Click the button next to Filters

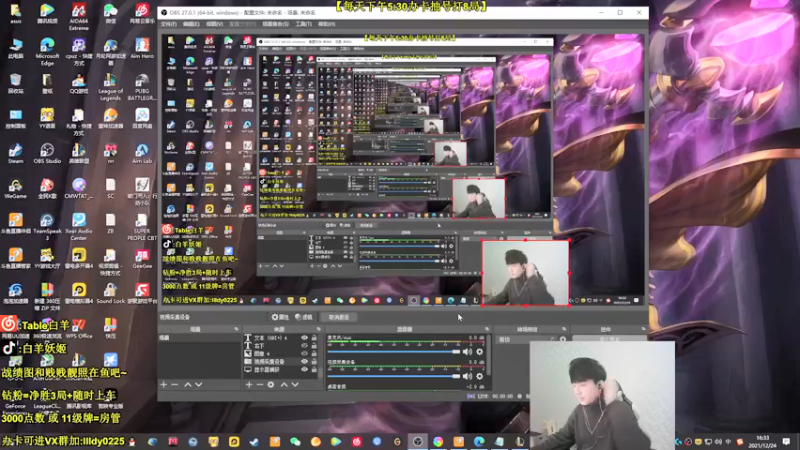point(339,317)
